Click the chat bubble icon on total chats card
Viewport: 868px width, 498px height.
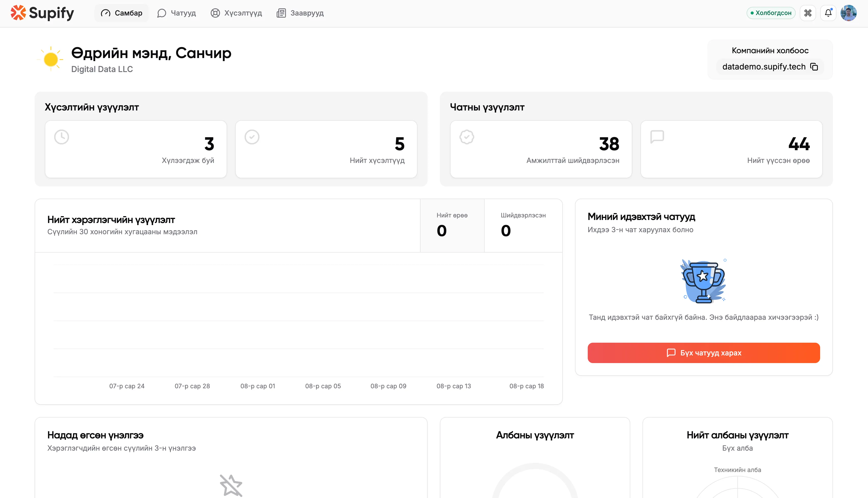pos(657,137)
